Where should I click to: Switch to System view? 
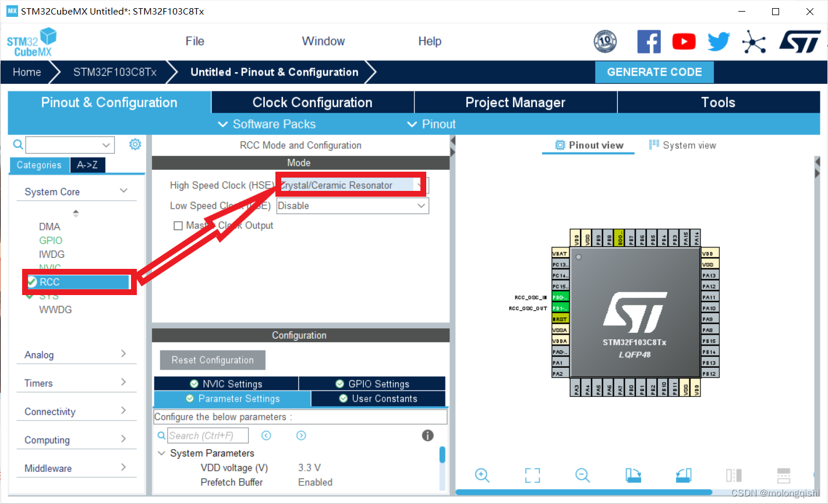pyautogui.click(x=682, y=145)
